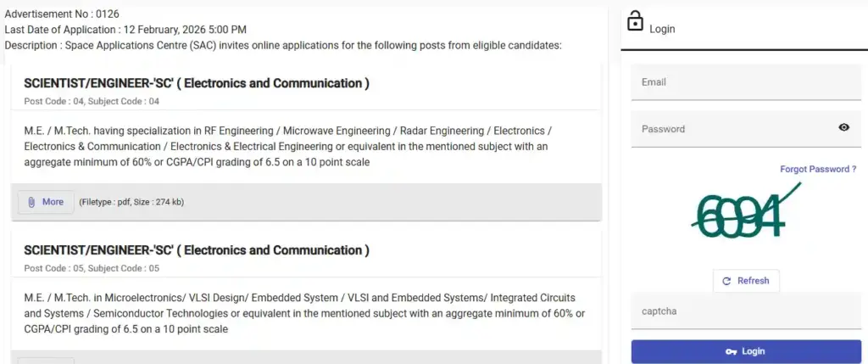Click the key icon on Login button
Viewport: 868px width, 364px height.
coord(731,351)
